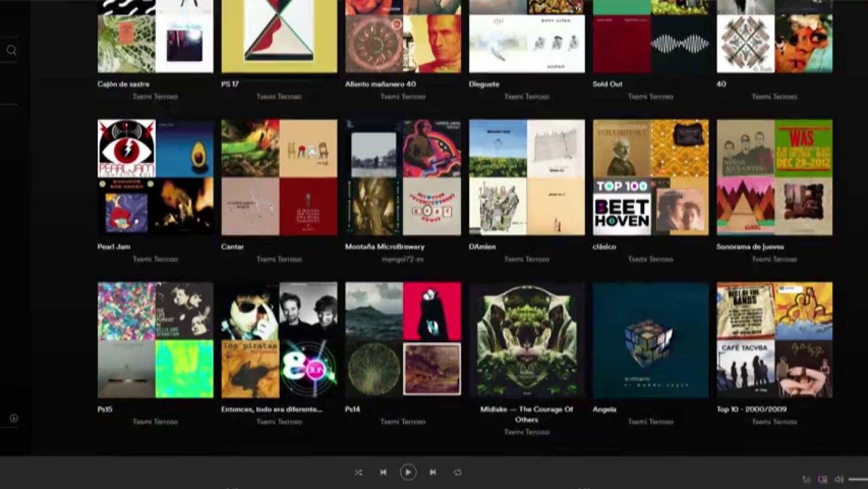
Task: Open the search icon in left sidebar
Action: 11,50
